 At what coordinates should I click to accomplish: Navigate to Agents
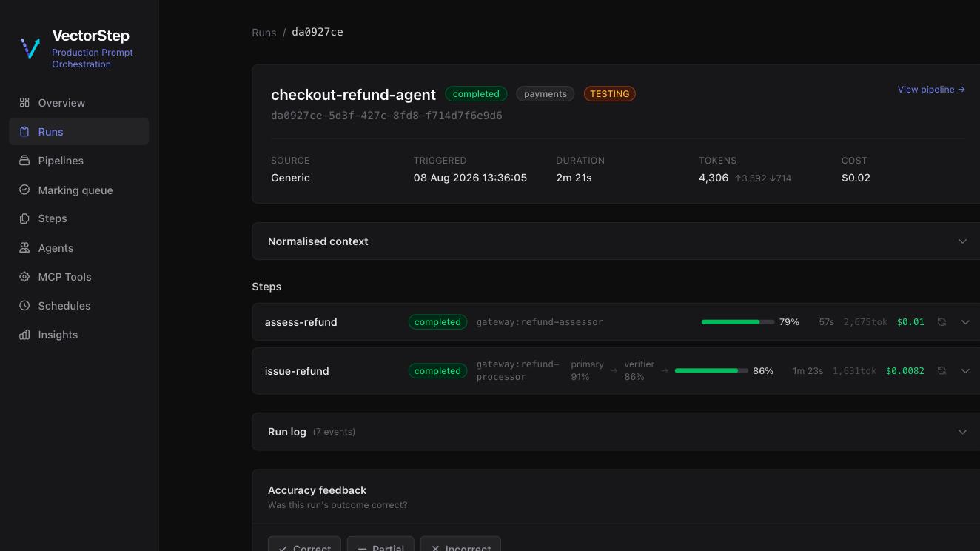pyautogui.click(x=79, y=247)
